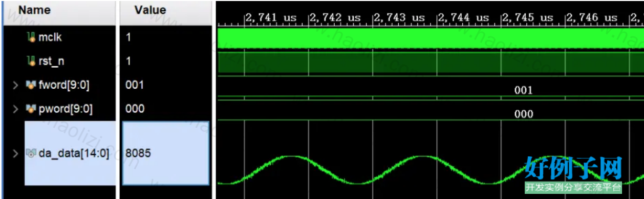Click the 2,744 us timeline mark
This screenshot has height=199, width=644.
click(463, 17)
